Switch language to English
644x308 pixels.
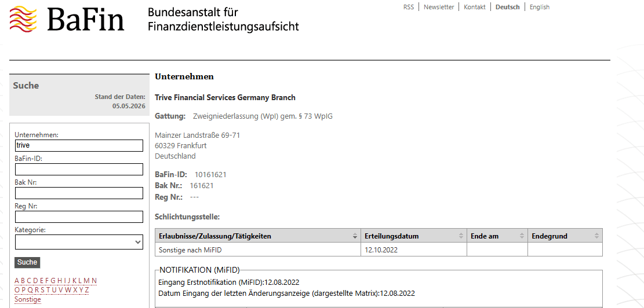point(540,7)
